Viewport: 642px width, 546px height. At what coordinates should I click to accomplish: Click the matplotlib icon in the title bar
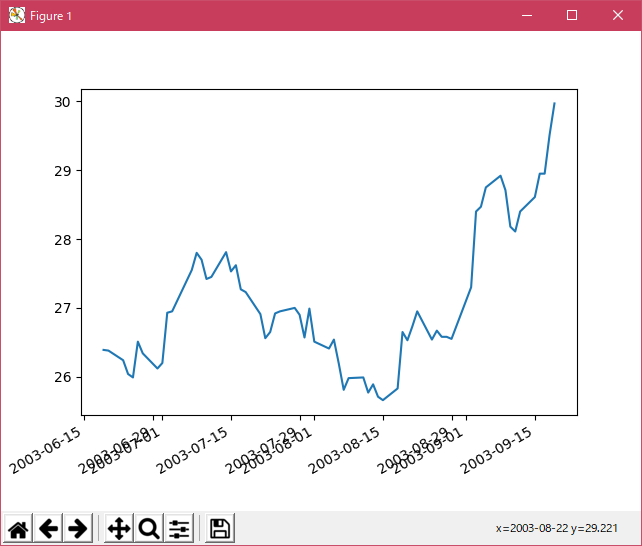[x=16, y=16]
